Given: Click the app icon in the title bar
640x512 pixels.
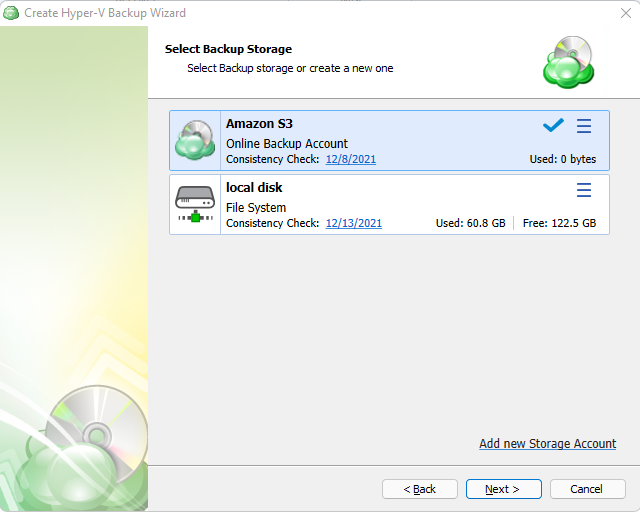Looking at the screenshot, I should (11, 13).
